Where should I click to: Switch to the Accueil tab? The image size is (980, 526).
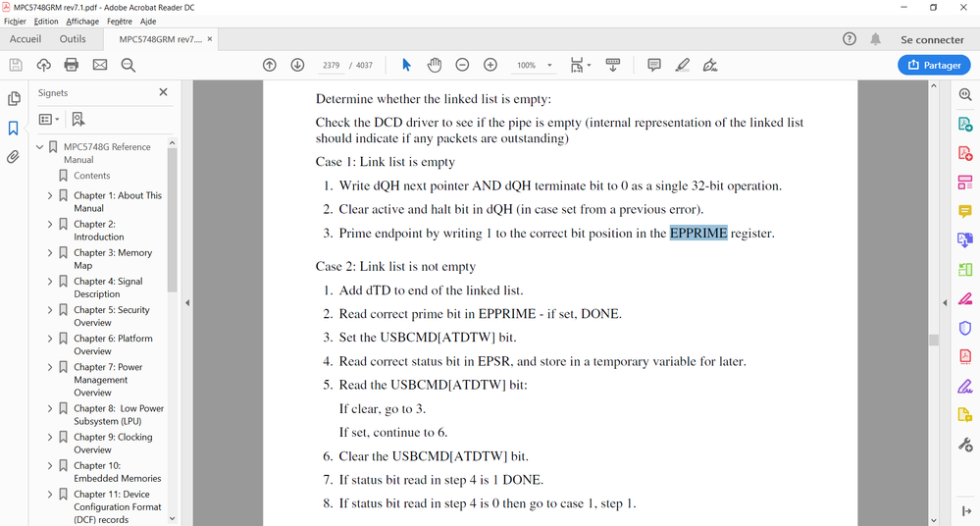point(26,39)
